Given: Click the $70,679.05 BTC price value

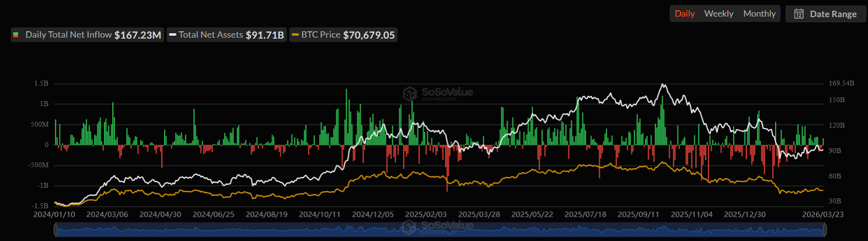Looking at the screenshot, I should [x=369, y=35].
